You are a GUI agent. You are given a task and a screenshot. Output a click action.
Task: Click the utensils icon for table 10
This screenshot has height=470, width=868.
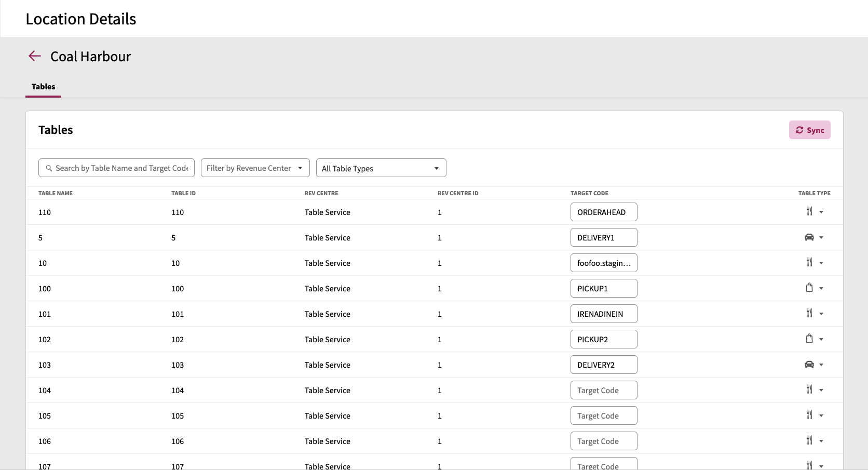coord(809,262)
